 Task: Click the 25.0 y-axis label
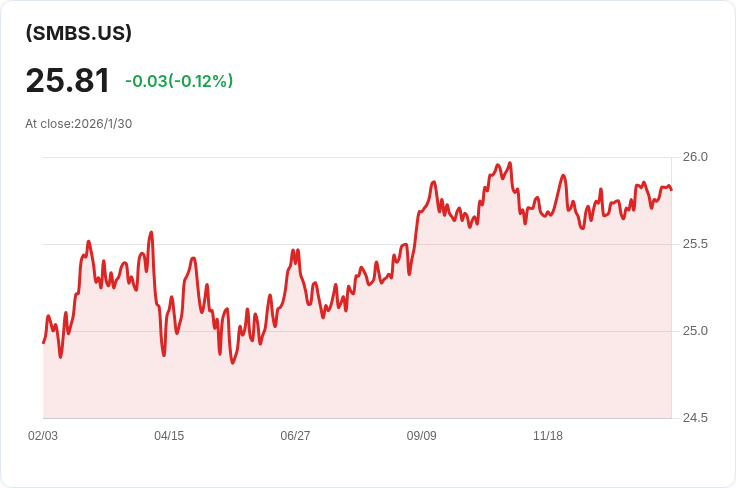pyautogui.click(x=695, y=331)
